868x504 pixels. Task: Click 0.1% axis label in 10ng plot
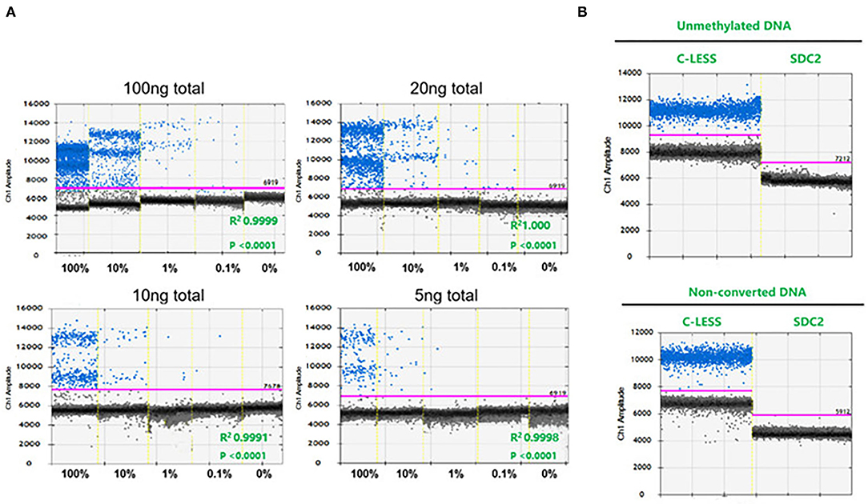[x=219, y=474]
